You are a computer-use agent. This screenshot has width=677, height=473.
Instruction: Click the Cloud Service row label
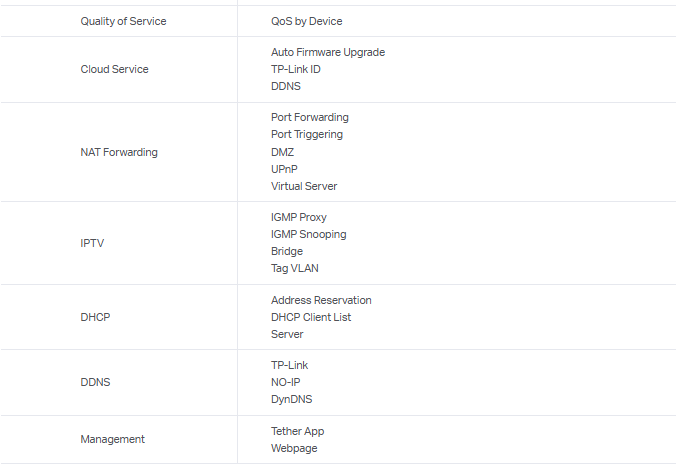(114, 69)
